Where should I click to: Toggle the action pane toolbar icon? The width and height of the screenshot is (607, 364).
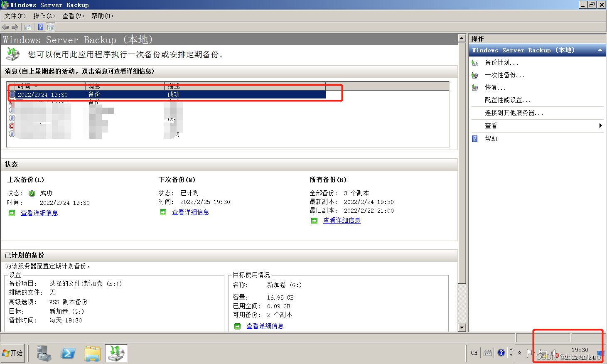click(51, 27)
